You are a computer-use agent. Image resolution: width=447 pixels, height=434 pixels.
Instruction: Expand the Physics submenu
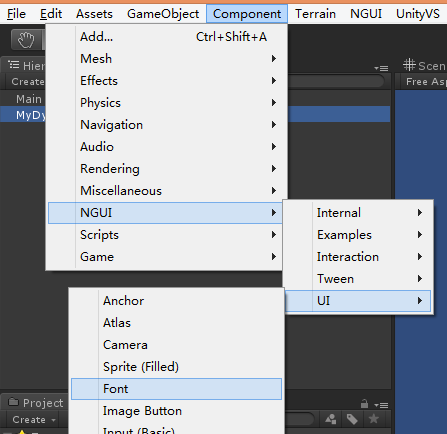pyautogui.click(x=165, y=103)
